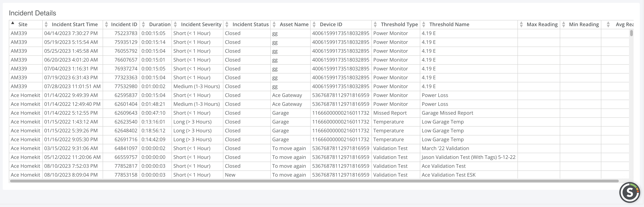Click the sort arrows beside Incident Start Time
Image resolution: width=644 pixels, height=207 pixels.
46,24
